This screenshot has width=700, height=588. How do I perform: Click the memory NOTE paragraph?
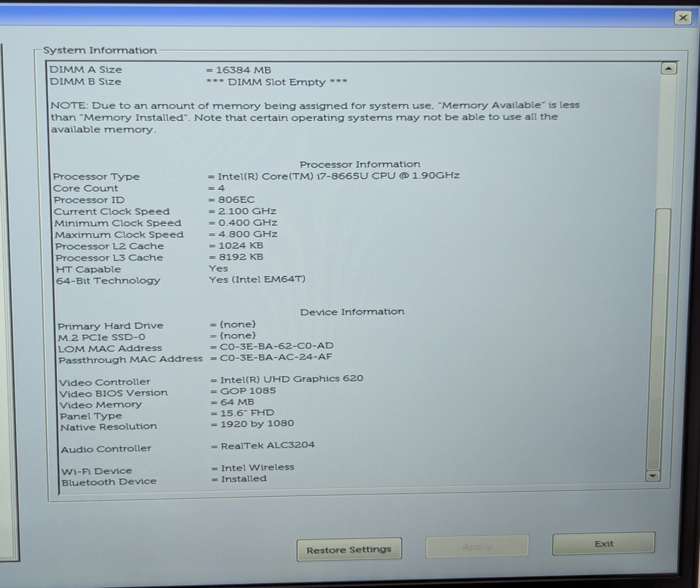[315, 117]
